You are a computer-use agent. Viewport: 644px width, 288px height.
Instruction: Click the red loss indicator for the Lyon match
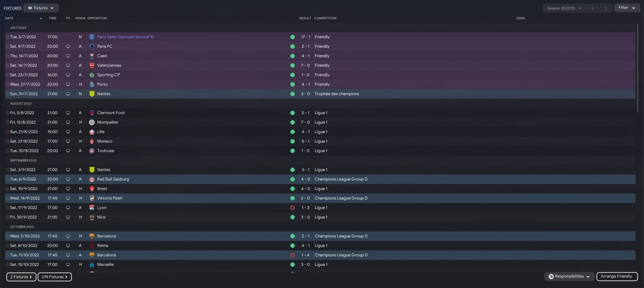click(x=292, y=208)
